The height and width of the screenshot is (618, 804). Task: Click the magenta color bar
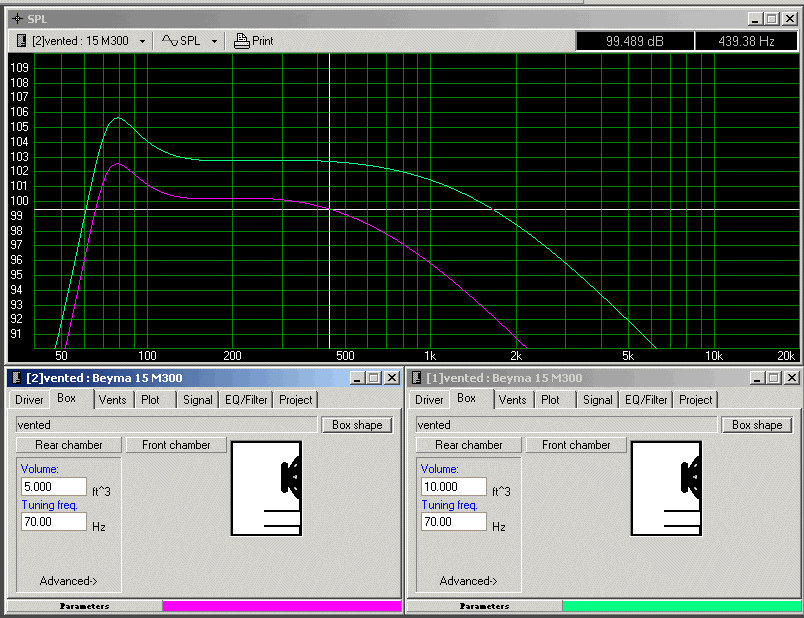pyautogui.click(x=282, y=606)
